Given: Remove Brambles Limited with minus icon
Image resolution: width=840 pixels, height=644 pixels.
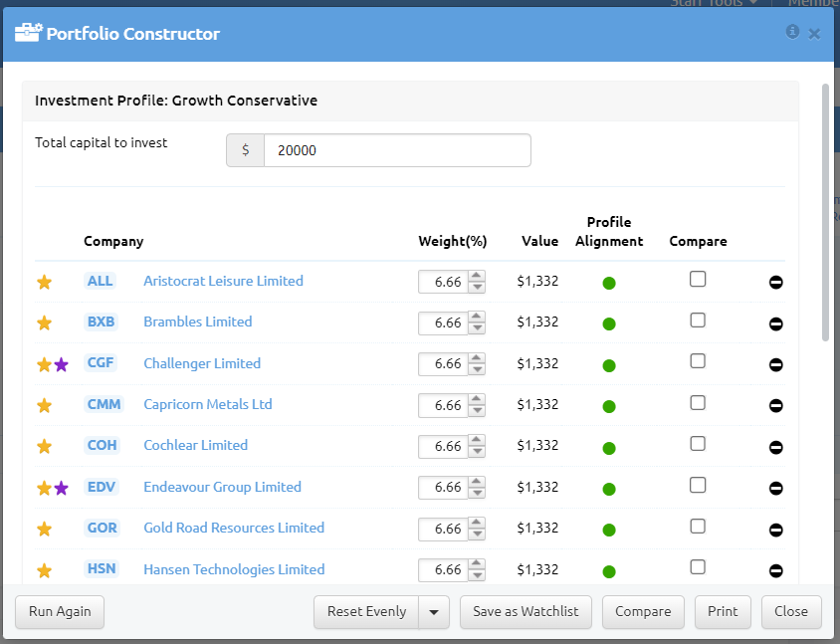Looking at the screenshot, I should (775, 323).
